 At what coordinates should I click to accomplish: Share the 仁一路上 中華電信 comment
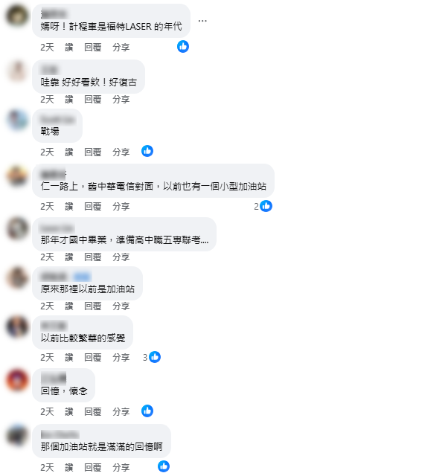[x=121, y=207]
